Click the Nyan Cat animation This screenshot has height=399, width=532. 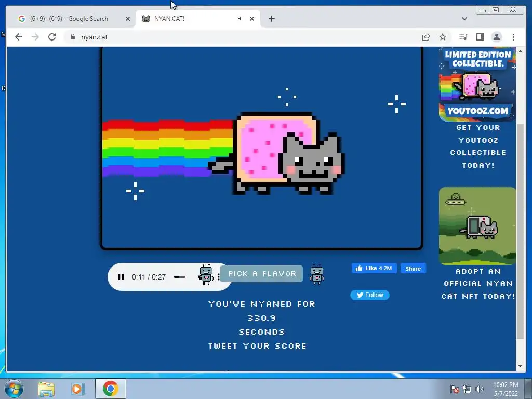pos(262,148)
